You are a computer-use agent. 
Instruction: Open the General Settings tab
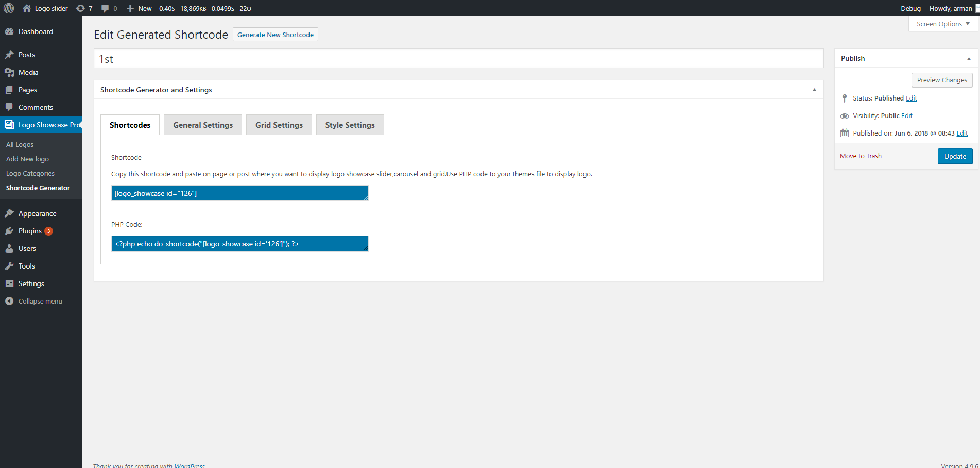[x=203, y=125]
